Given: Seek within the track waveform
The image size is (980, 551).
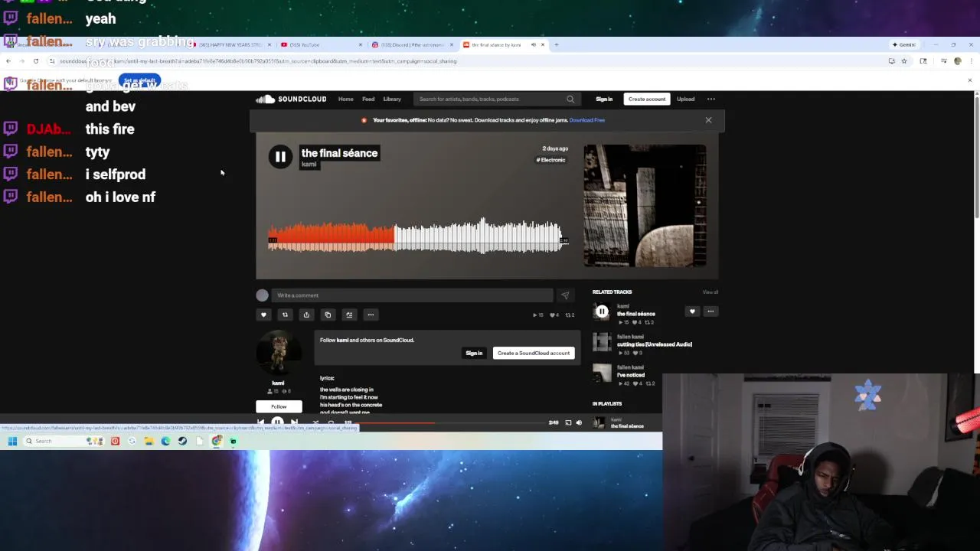Looking at the screenshot, I should point(417,236).
